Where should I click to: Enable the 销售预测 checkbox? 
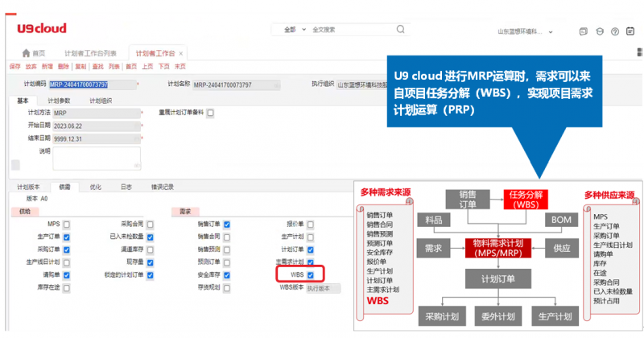(x=227, y=249)
